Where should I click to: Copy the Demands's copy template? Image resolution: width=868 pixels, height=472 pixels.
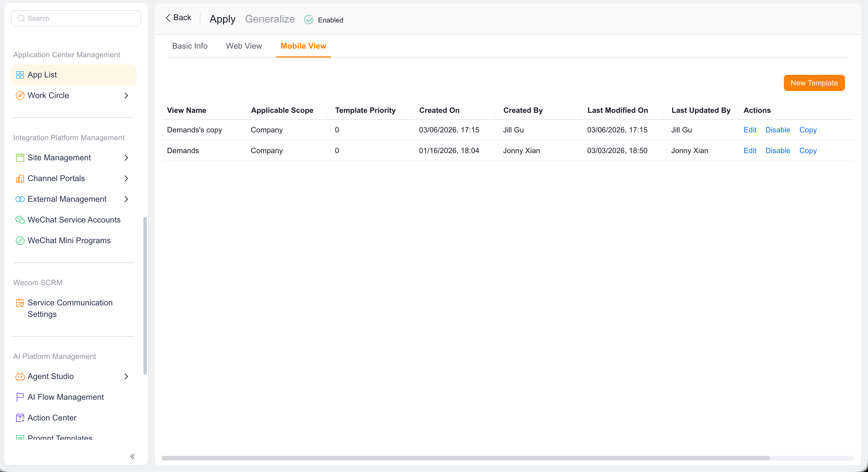point(808,130)
